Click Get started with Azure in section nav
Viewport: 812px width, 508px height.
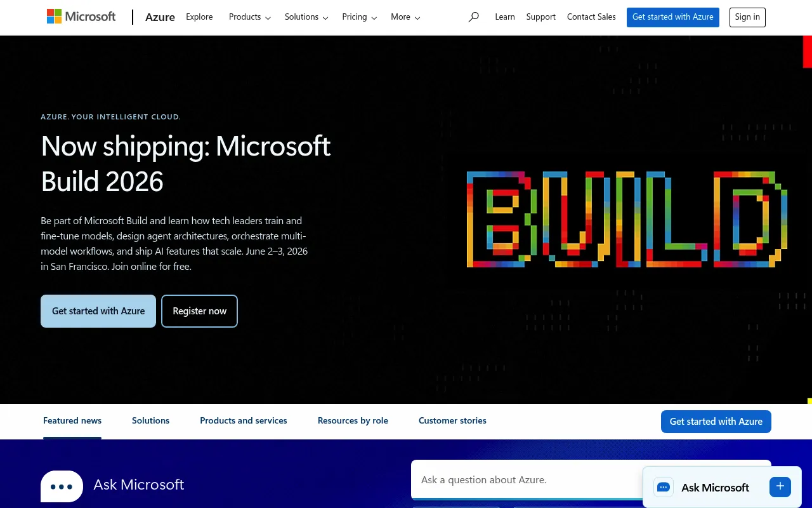(716, 422)
